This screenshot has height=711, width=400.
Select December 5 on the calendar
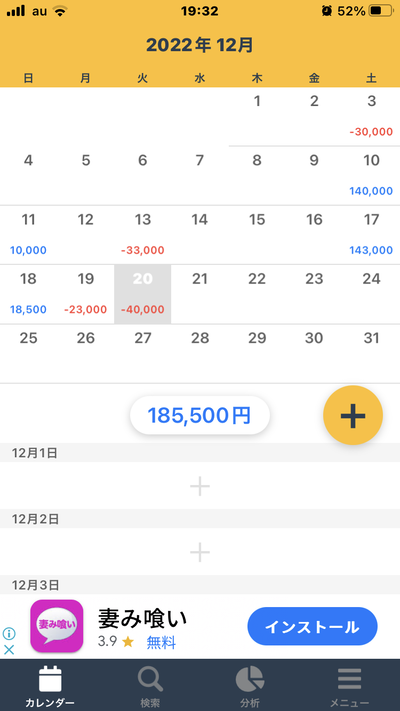(86, 175)
